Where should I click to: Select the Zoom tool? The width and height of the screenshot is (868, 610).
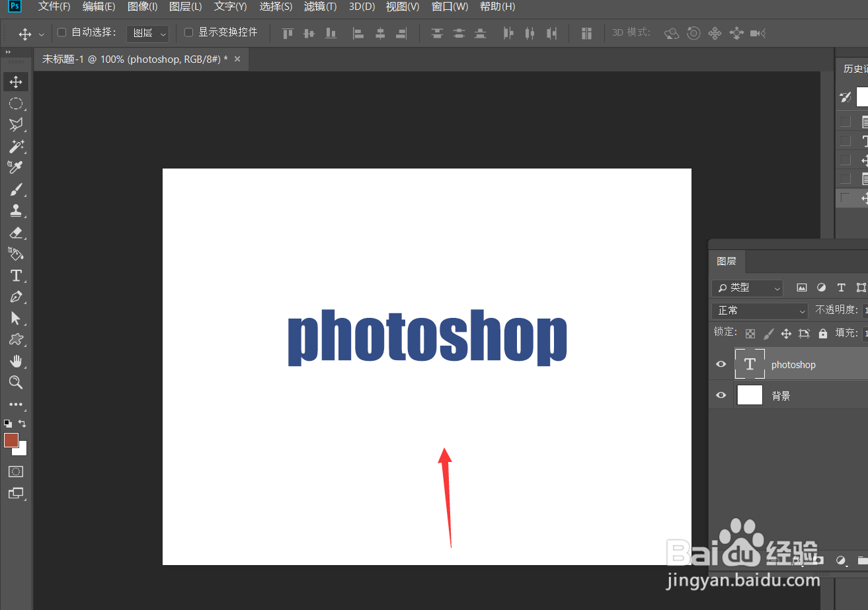[x=16, y=383]
